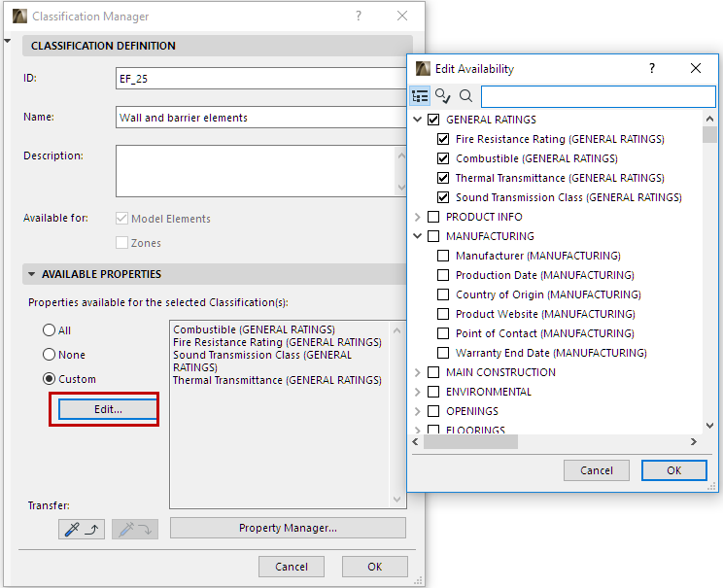The image size is (723, 588).
Task: Click Edit Availability help question mark
Action: (651, 68)
